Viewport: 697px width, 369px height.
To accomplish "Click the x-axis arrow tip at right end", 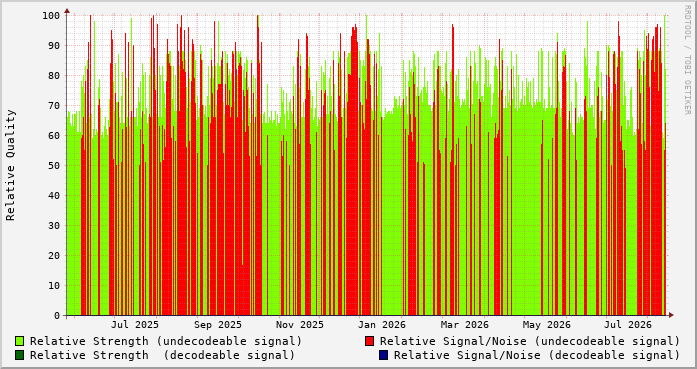I will (x=671, y=315).
